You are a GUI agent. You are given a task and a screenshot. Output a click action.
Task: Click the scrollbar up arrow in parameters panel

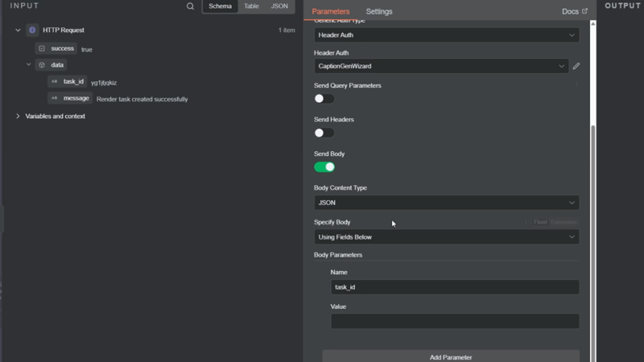click(592, 24)
